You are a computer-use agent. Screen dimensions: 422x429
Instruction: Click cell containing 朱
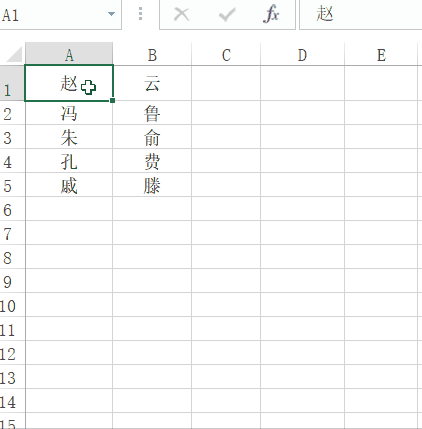69,137
